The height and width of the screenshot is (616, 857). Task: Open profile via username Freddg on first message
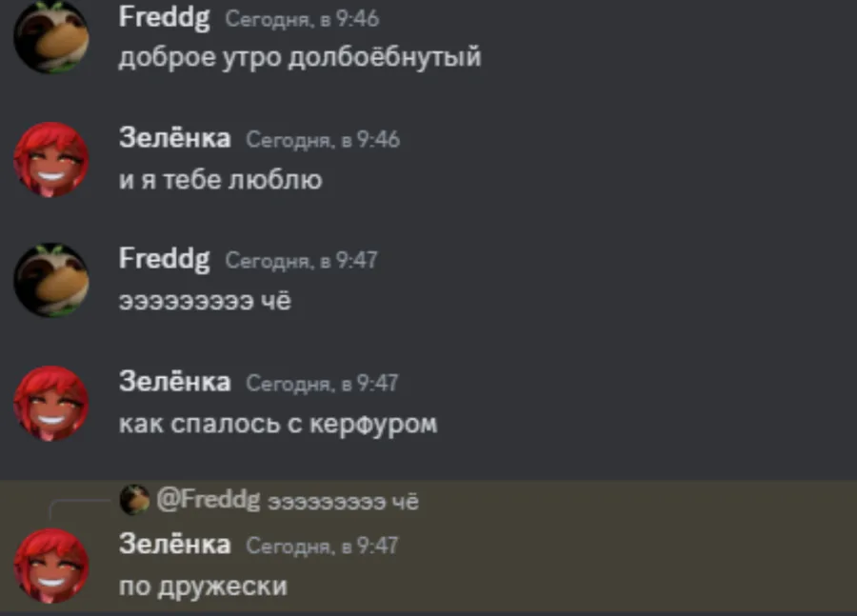click(164, 18)
